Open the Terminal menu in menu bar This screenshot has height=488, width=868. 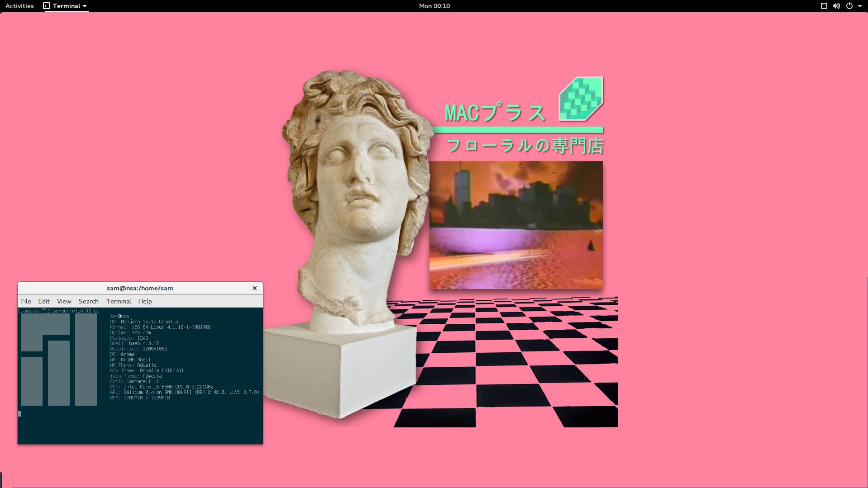(119, 301)
